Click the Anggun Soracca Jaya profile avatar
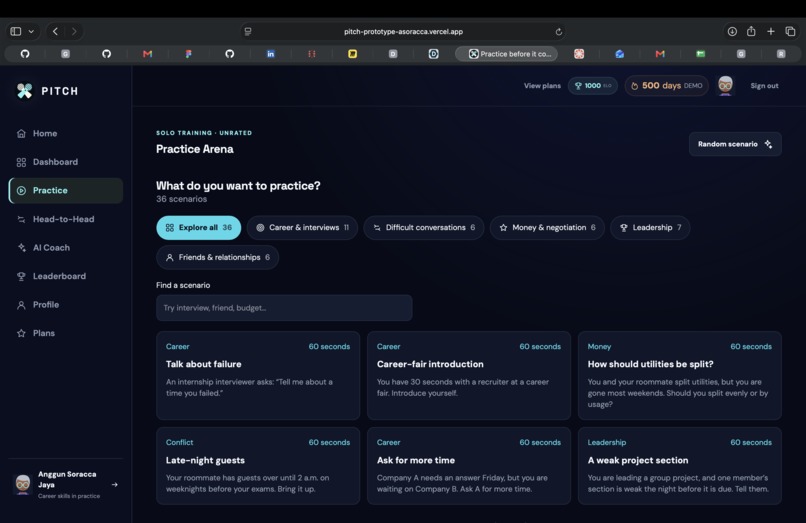 (x=23, y=484)
